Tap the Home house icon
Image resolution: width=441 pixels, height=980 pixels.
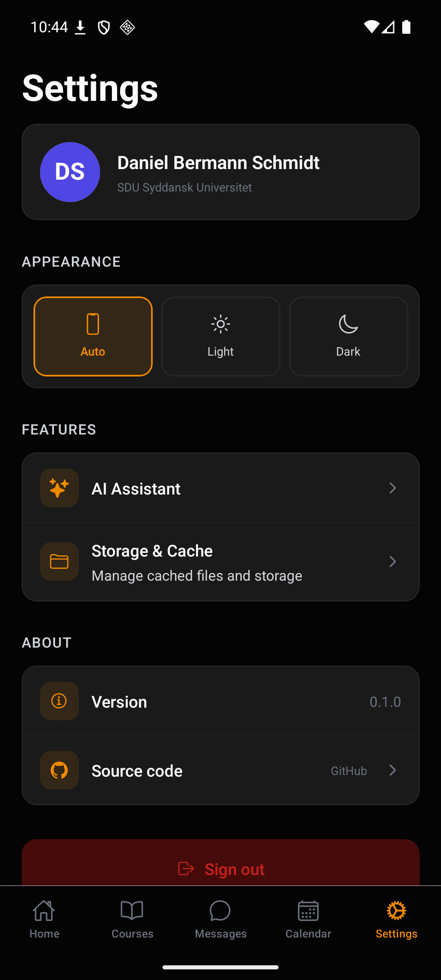pos(44,911)
